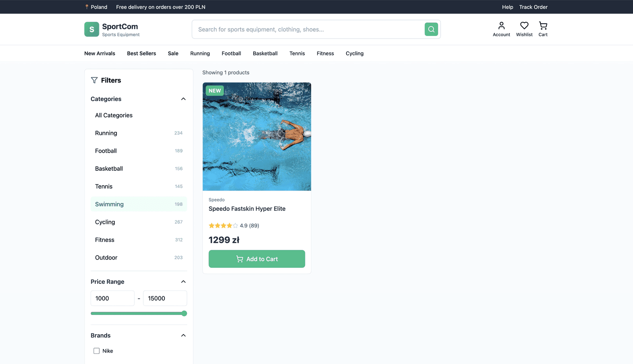The image size is (633, 364).
Task: Select the Swimming category filter
Action: [109, 204]
